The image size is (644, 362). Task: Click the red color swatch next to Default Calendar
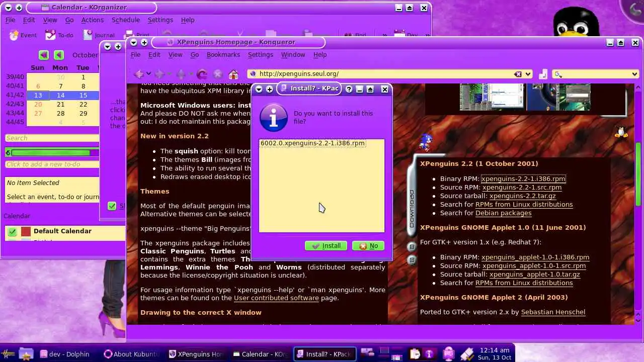(26, 232)
